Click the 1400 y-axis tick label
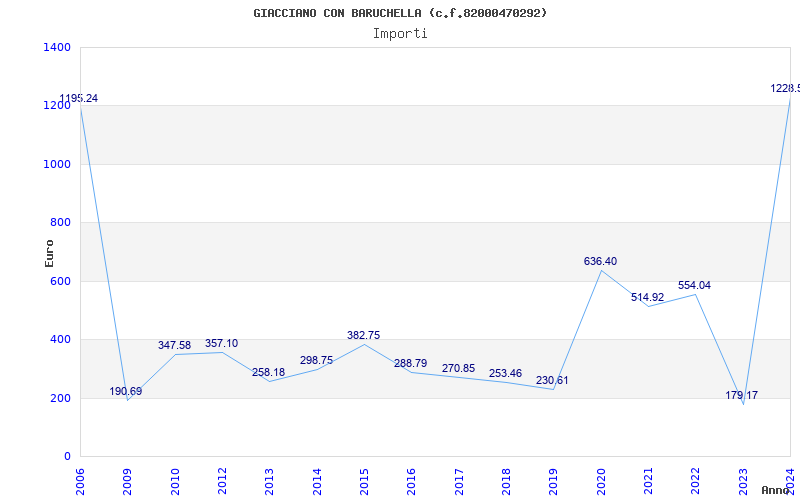Viewport: 800px width, 500px height. 57,47
